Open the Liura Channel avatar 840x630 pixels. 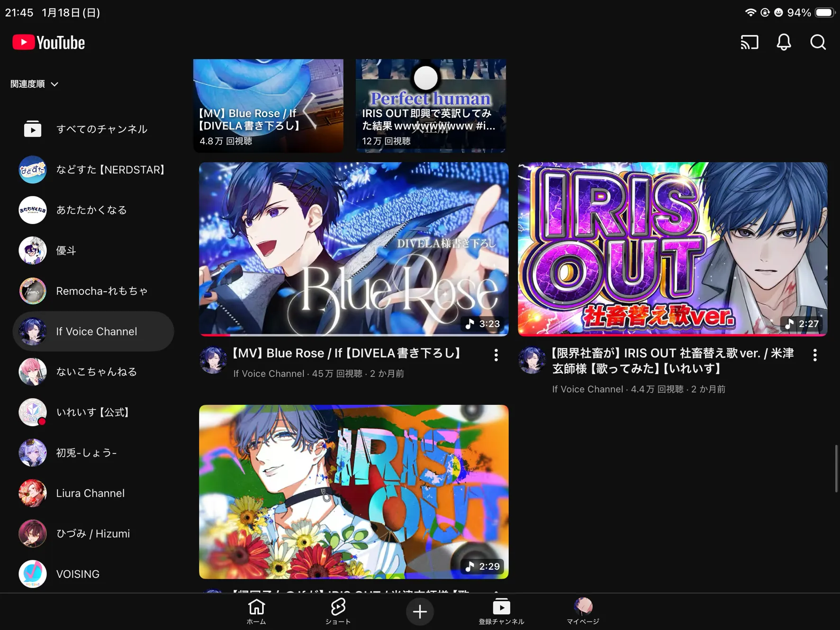pos(33,493)
